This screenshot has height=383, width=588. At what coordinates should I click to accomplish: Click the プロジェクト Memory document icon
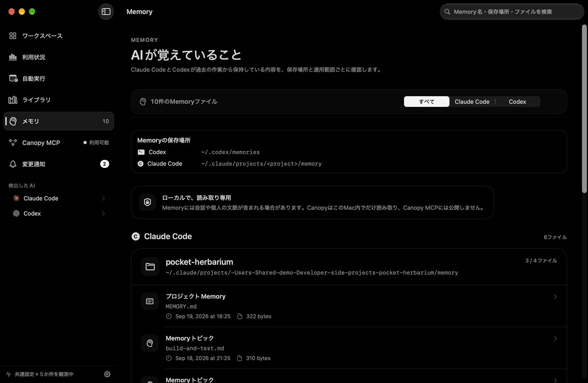(x=150, y=302)
